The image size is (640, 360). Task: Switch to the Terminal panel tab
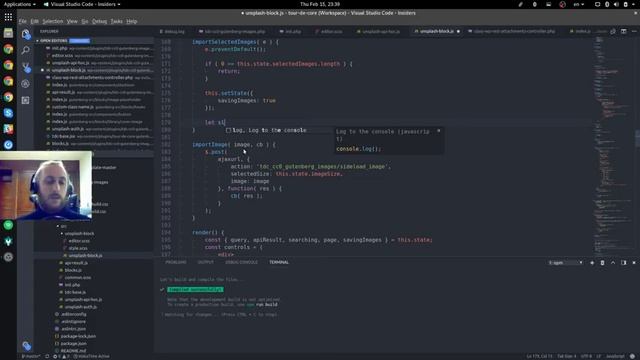point(279,262)
